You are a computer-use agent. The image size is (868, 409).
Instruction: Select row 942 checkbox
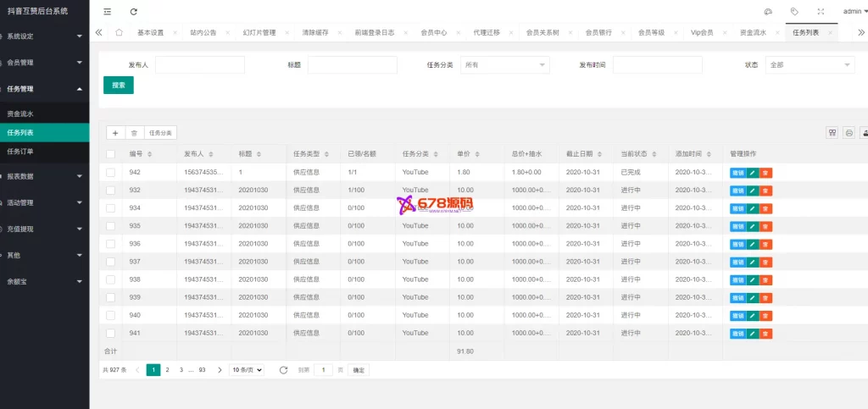tap(111, 173)
